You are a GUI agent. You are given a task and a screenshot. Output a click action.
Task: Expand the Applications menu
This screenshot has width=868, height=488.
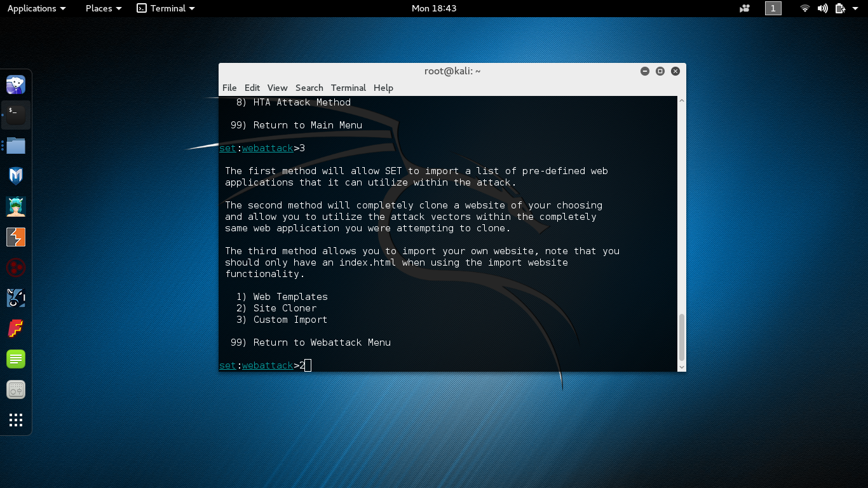(x=36, y=8)
